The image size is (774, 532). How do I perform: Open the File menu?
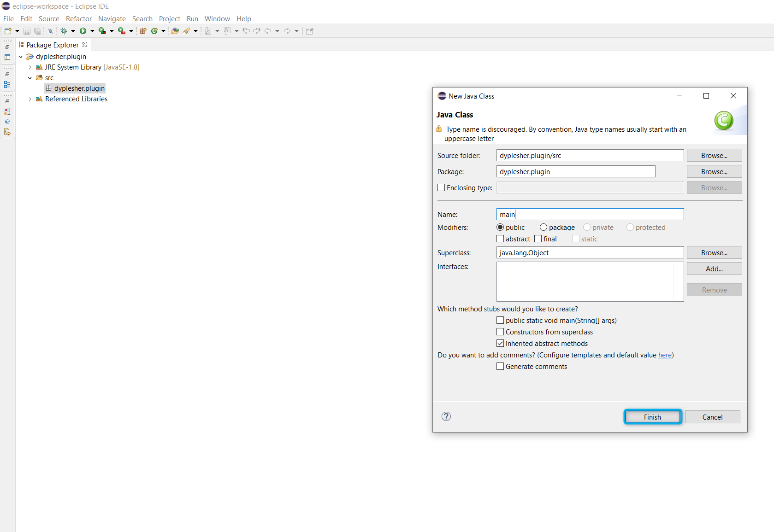coord(8,19)
